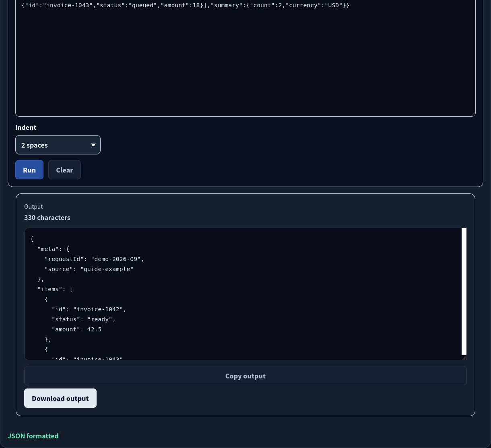Click the JSON formatted status message
This screenshot has height=448, width=491.
(x=33, y=436)
